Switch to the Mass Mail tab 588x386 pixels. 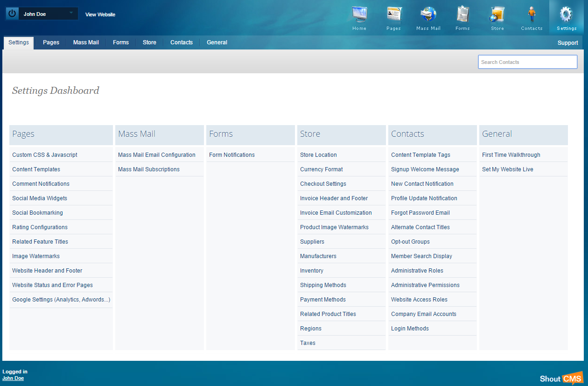[86, 42]
